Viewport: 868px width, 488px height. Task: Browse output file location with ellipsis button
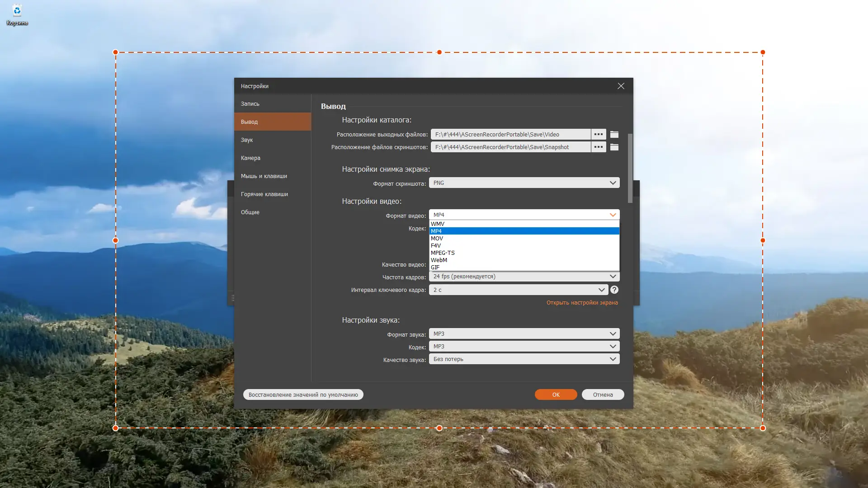[x=598, y=134]
